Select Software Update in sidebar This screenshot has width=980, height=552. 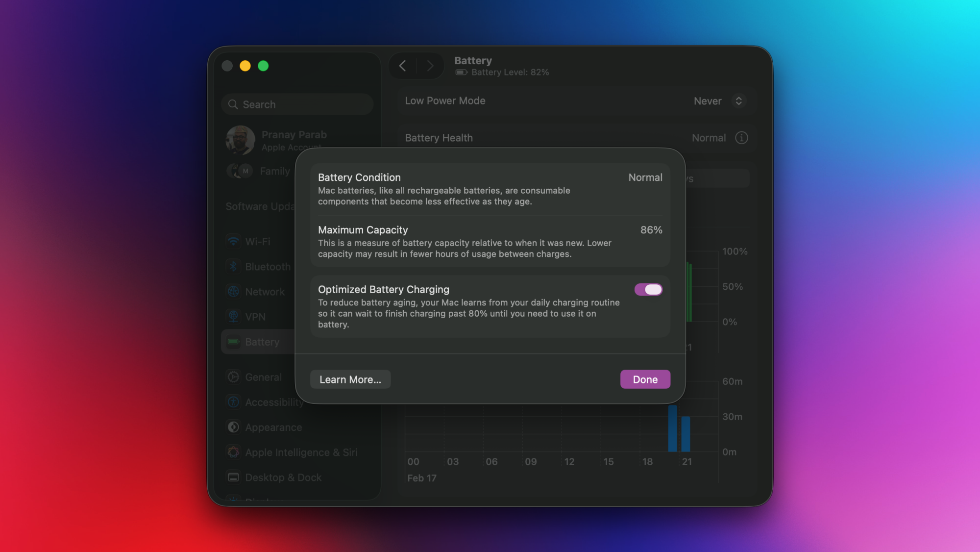pos(260,206)
